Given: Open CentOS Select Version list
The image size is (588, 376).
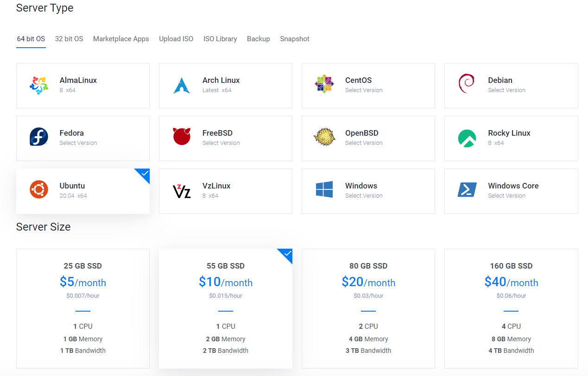Looking at the screenshot, I should point(364,90).
